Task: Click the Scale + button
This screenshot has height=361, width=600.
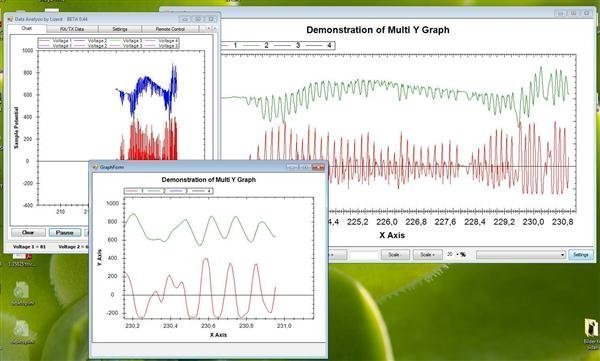Action: (427, 255)
